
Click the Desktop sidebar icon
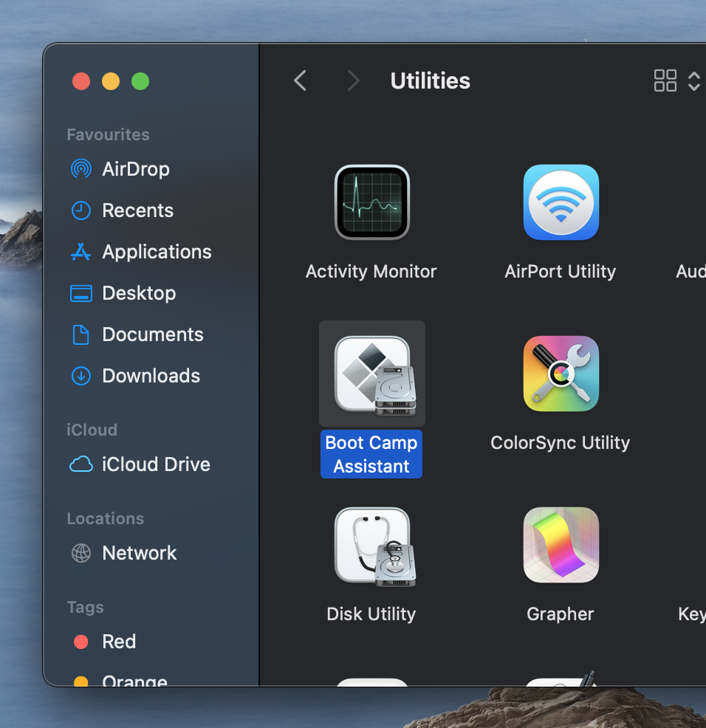[80, 293]
